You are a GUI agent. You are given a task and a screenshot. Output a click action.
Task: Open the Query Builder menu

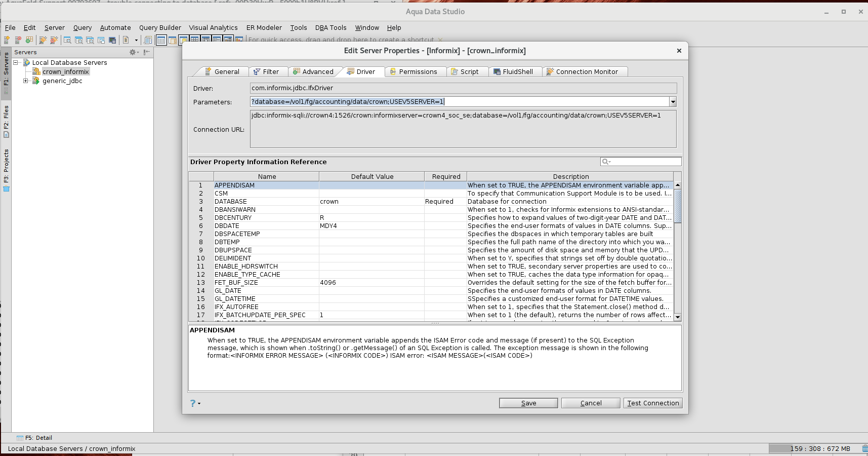[160, 28]
